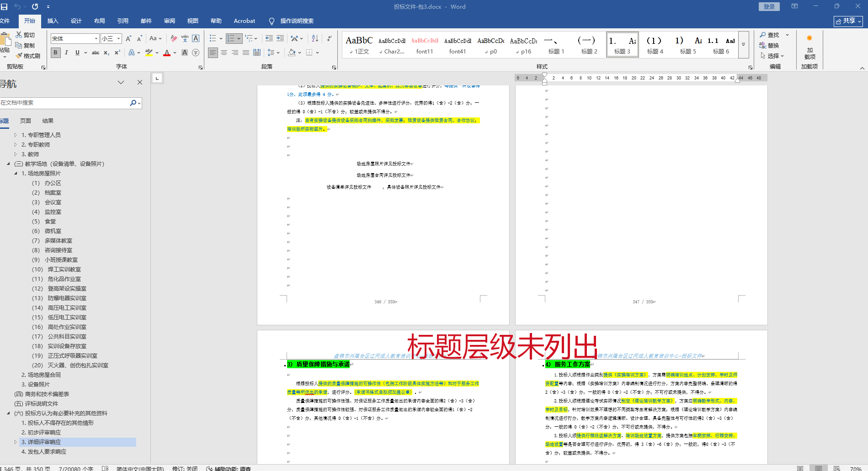Click the center align icon
868x471 pixels.
click(x=224, y=53)
